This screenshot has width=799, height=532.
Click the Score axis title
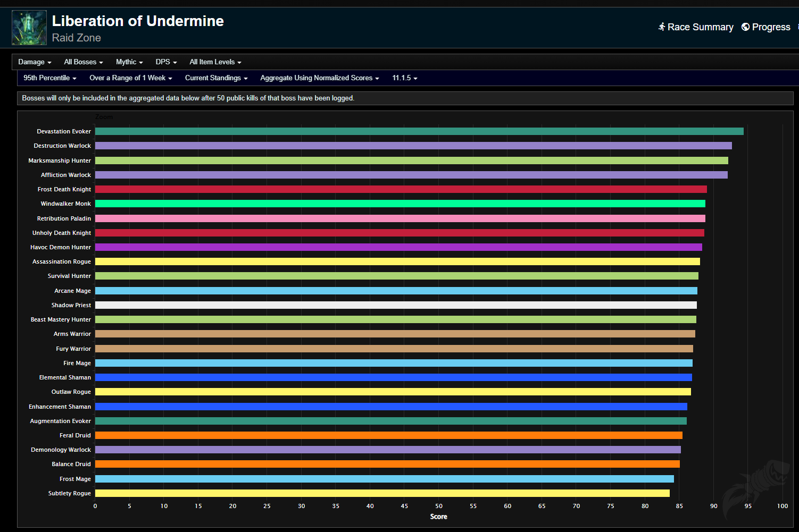click(439, 517)
